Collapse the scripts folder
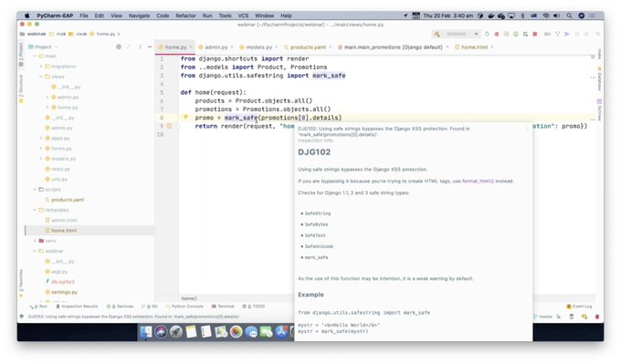This screenshot has height=364, width=621. 35,190
